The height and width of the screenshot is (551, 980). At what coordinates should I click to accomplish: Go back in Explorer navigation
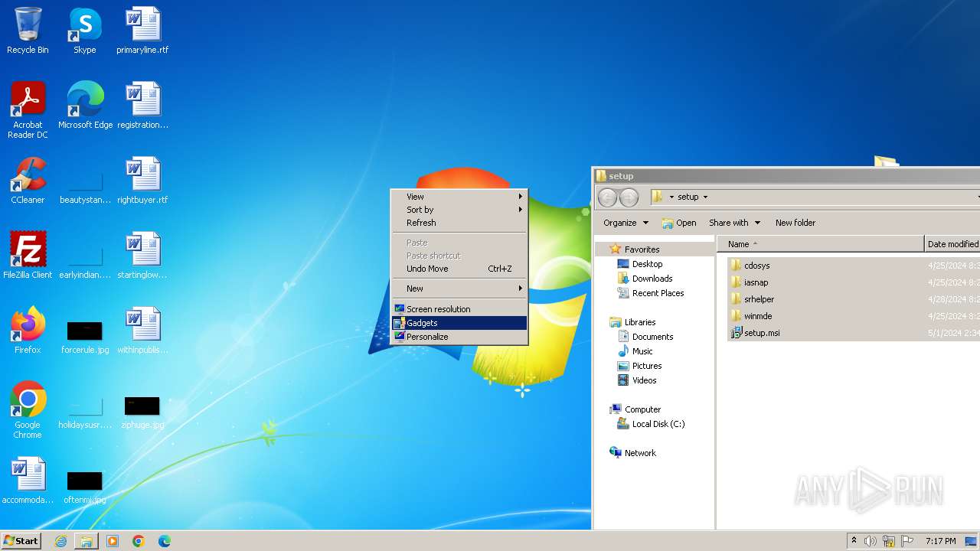[607, 197]
